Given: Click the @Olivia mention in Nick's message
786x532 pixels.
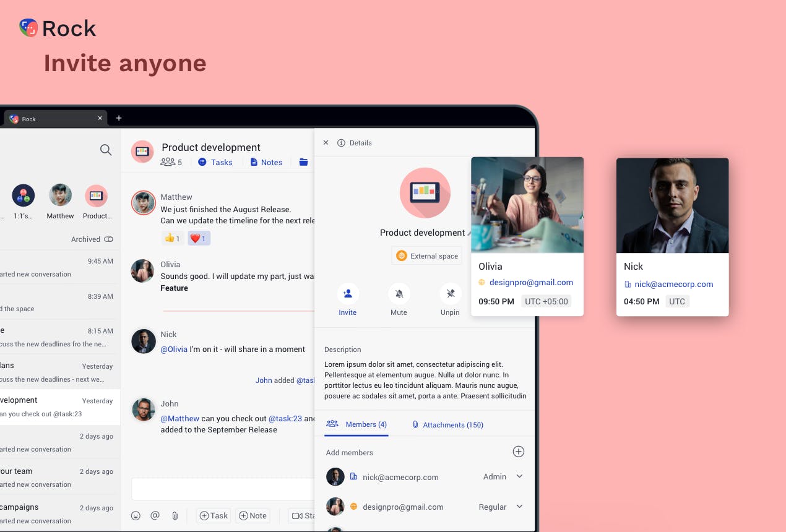Looking at the screenshot, I should pos(174,349).
